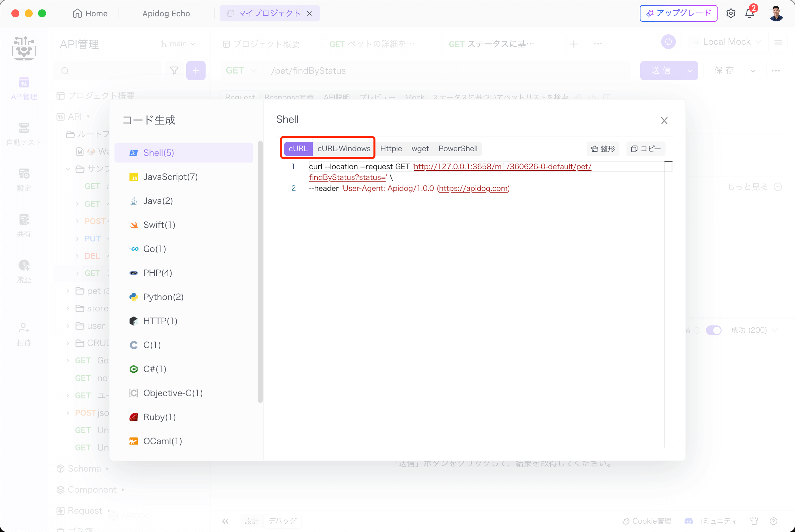
Task: Expand the Schema section
Action: [x=83, y=469]
